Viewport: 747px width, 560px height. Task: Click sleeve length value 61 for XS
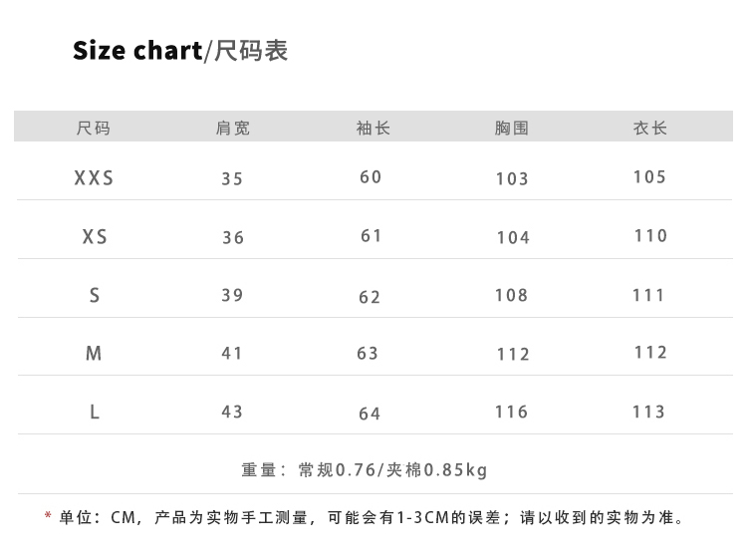point(372,236)
